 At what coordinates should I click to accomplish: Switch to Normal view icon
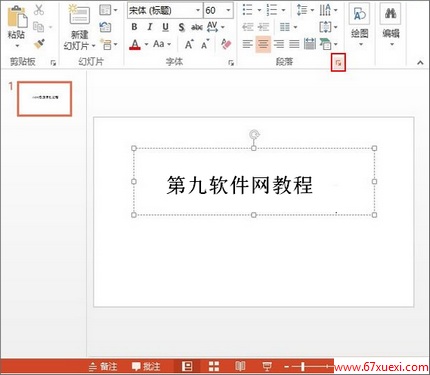187,367
